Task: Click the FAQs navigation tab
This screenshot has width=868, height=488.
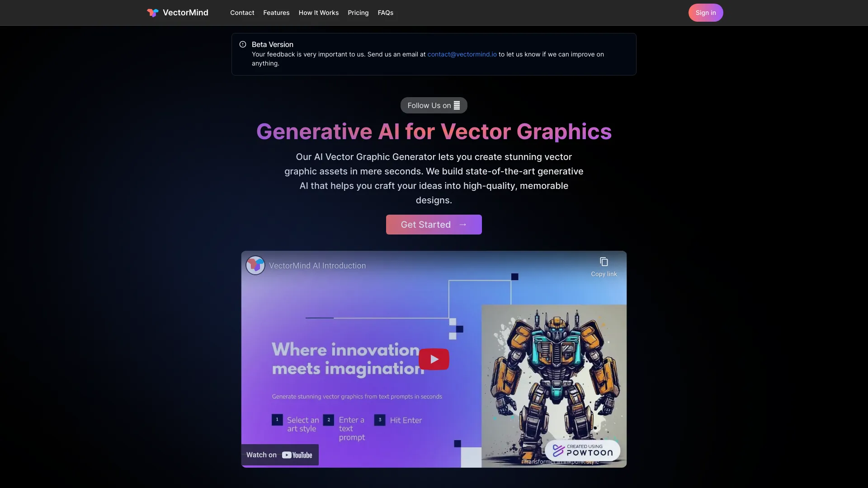Action: [386, 13]
